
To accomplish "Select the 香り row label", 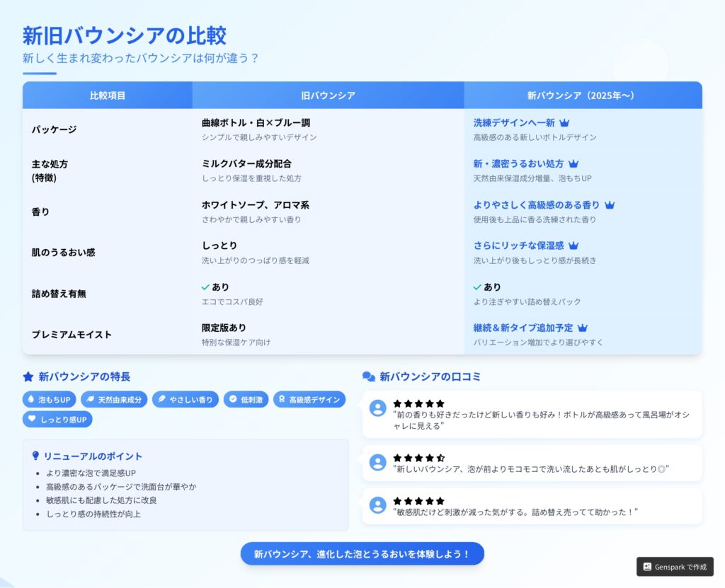I will pos(40,212).
